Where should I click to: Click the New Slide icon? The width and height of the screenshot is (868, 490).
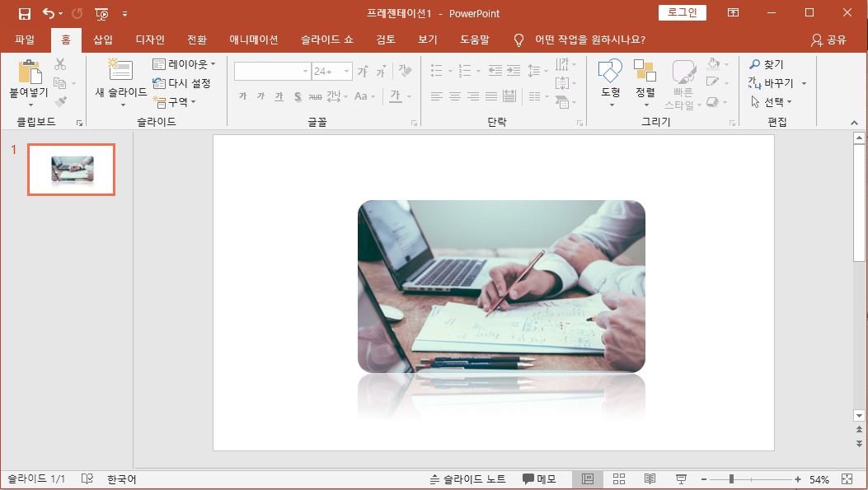[120, 70]
